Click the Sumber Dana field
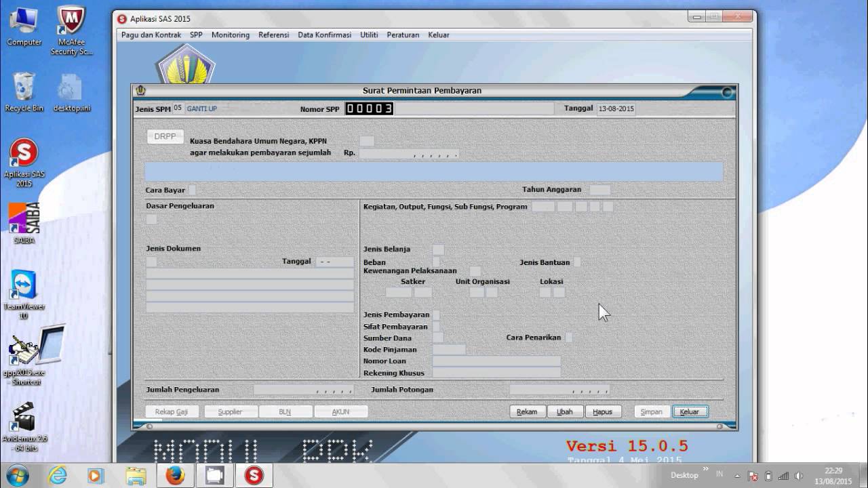 coord(438,338)
